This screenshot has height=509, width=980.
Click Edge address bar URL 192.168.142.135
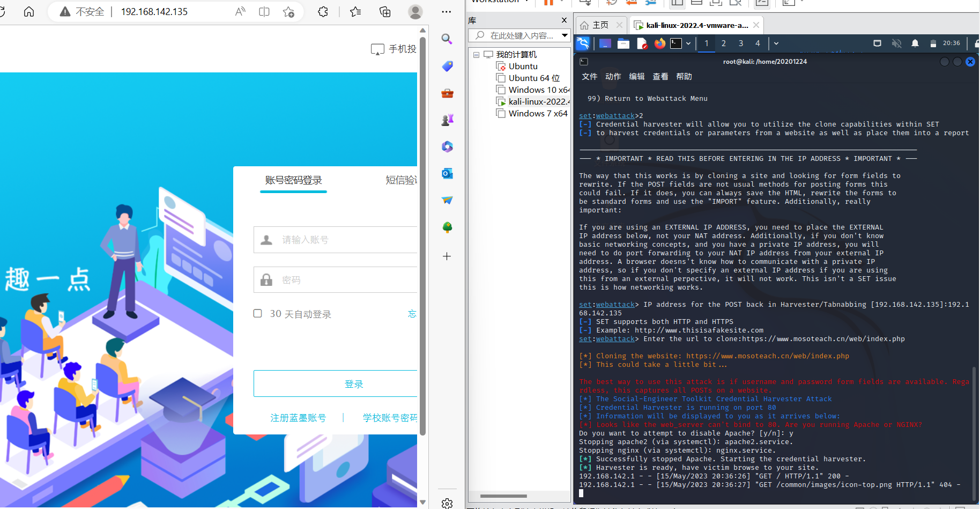click(154, 12)
